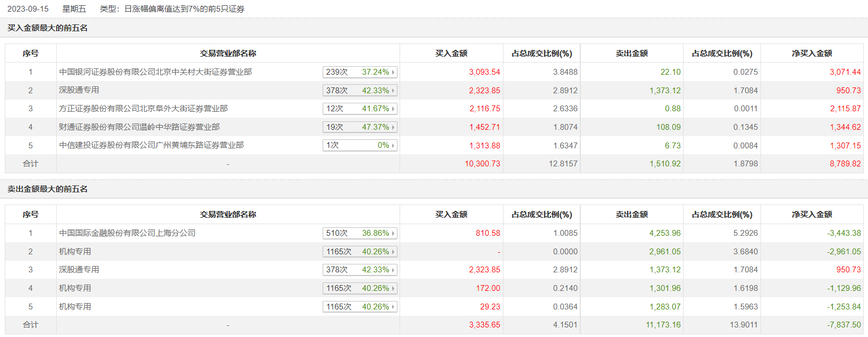Screen dimensions: 868x337
Task: Select the 中信建投证券广州黄埔东路证券营业部 link
Action: 151,145
